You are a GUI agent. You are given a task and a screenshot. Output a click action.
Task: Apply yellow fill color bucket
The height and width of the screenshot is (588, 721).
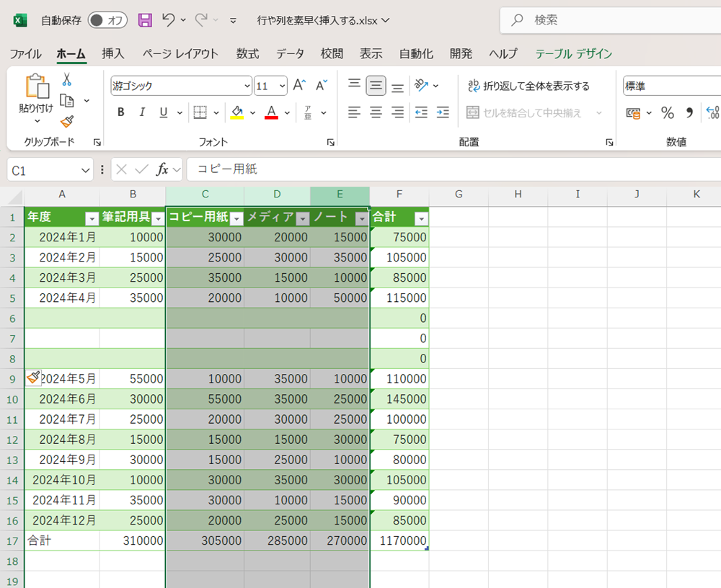(x=236, y=112)
